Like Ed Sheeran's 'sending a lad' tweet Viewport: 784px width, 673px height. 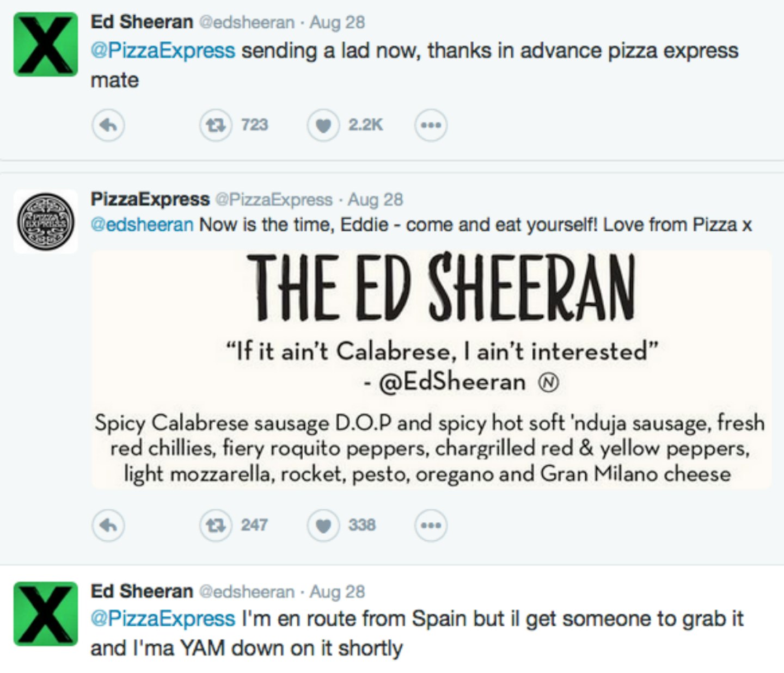(323, 126)
